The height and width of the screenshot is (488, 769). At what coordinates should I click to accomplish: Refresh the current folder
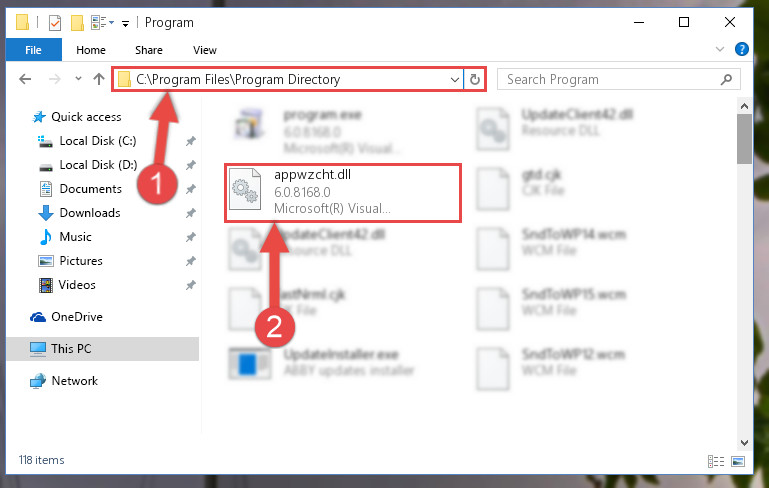(474, 79)
